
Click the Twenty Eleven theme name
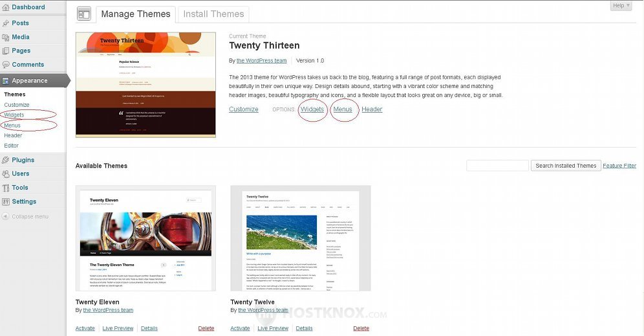pyautogui.click(x=98, y=302)
